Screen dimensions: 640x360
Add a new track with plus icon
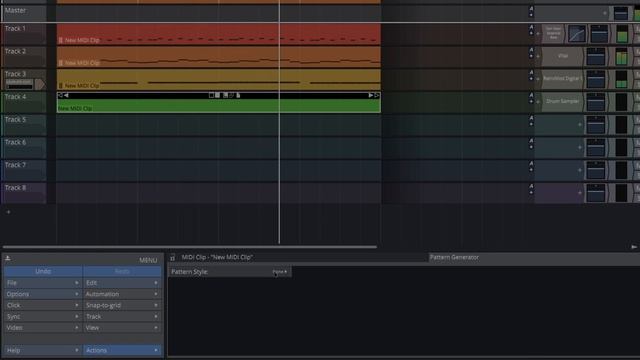(8, 212)
